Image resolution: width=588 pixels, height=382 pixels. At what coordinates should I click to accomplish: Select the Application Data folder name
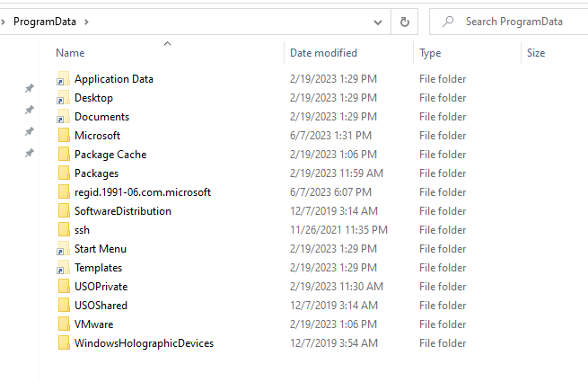114,79
